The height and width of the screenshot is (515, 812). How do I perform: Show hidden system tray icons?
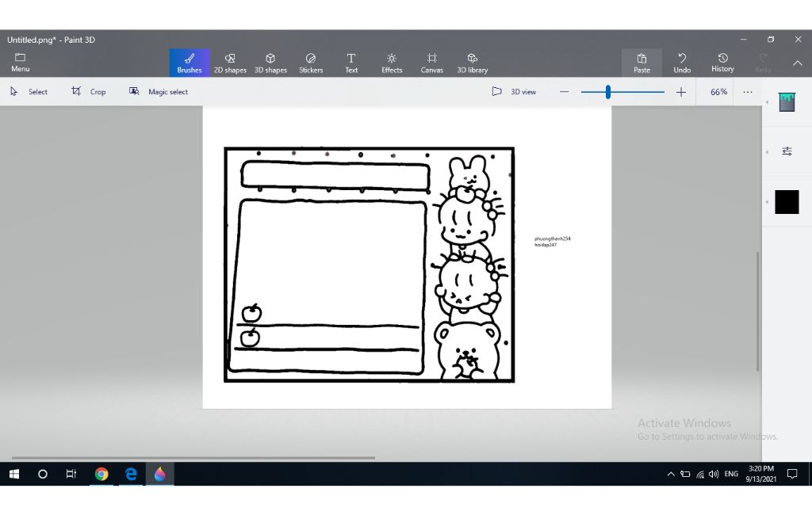click(x=671, y=474)
